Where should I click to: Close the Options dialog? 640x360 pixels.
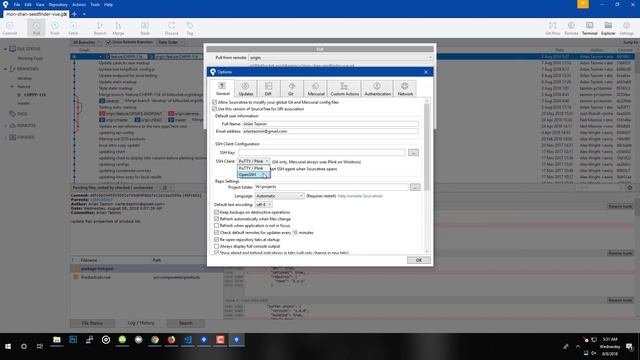click(x=426, y=72)
